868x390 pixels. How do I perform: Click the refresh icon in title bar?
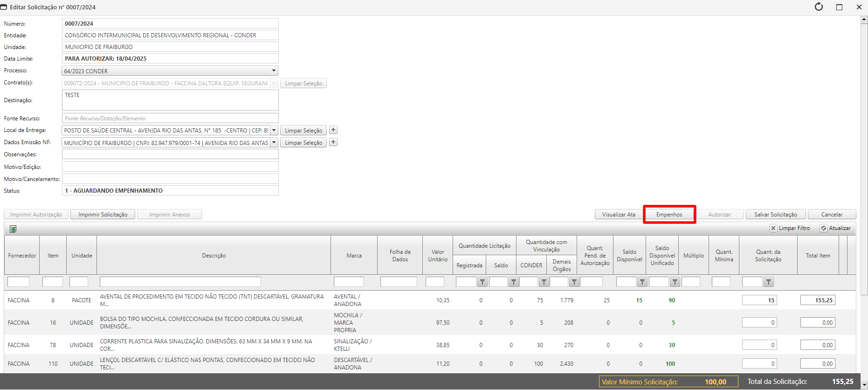[x=819, y=7]
